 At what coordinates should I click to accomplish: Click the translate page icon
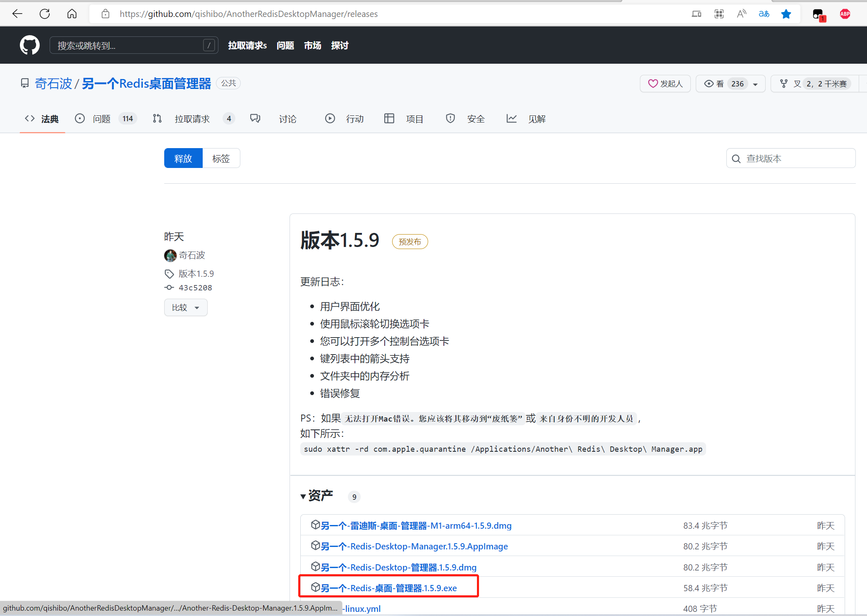[764, 14]
